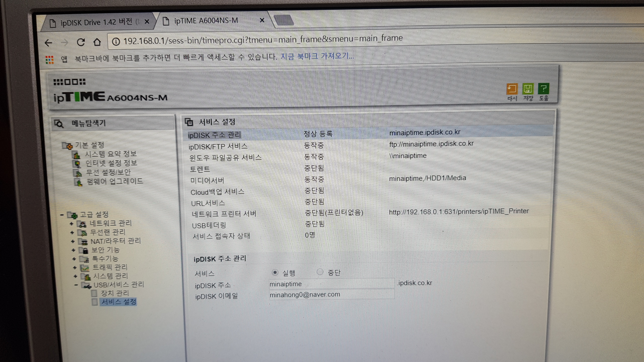Click the orange 다시 refresh icon
This screenshot has height=362, width=644.
point(512,89)
